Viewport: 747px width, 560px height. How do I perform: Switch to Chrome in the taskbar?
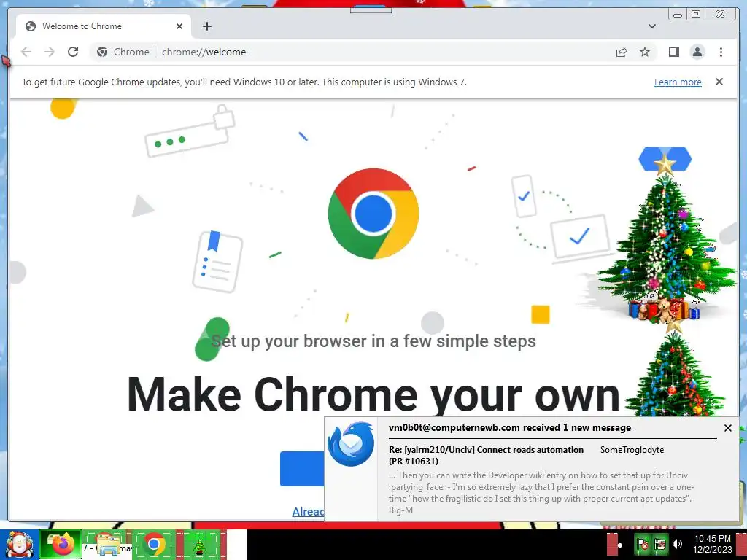(x=153, y=545)
